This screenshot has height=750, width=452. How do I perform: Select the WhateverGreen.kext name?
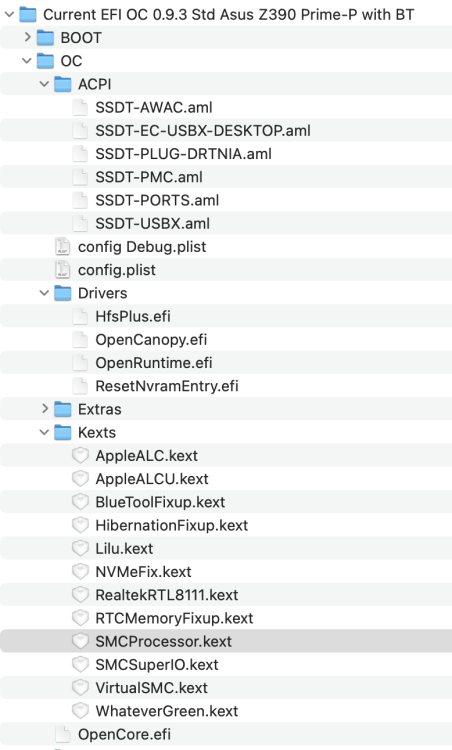click(167, 711)
